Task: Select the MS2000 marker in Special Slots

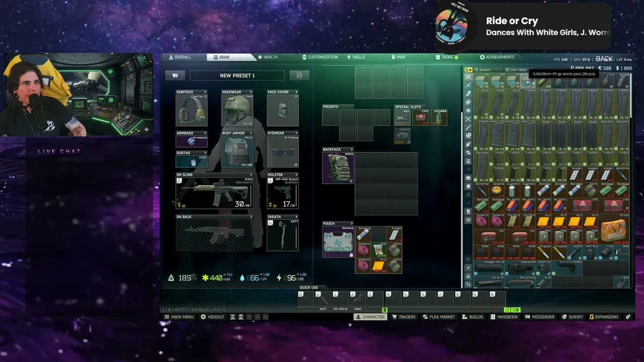Action: pyautogui.click(x=439, y=117)
